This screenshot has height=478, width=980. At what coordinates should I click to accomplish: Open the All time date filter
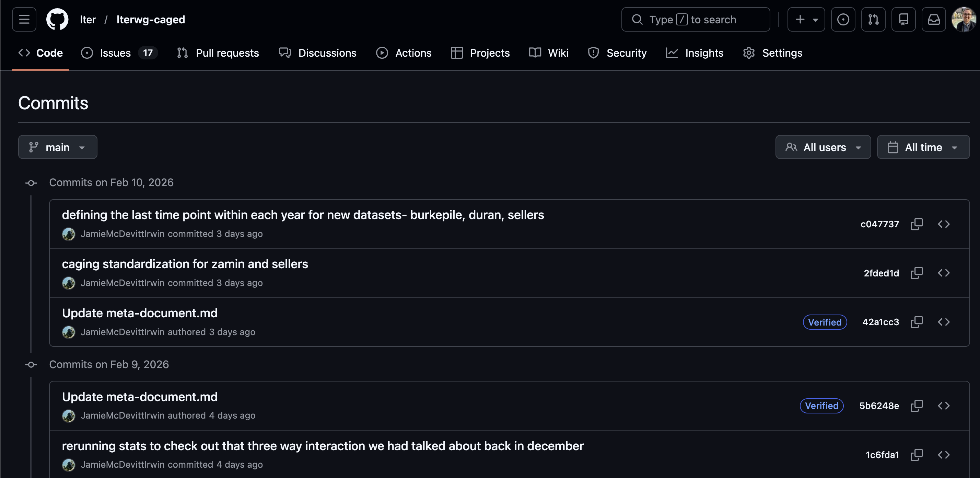pyautogui.click(x=923, y=147)
